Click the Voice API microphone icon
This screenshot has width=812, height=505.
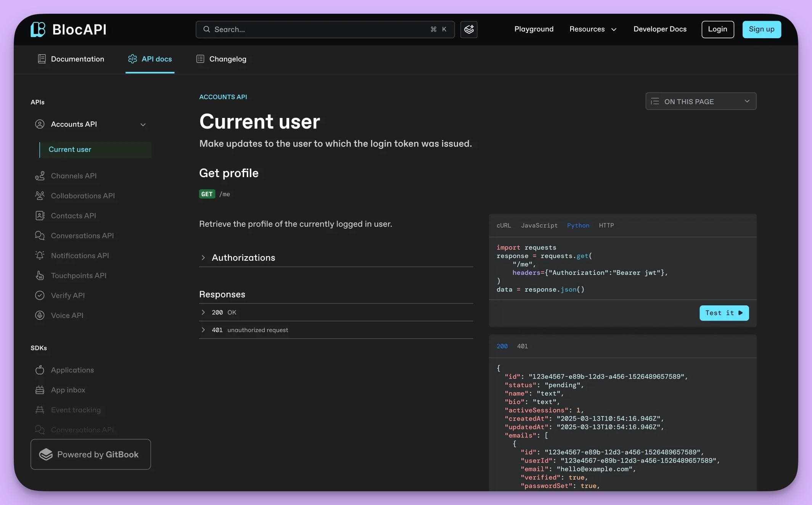tap(40, 315)
